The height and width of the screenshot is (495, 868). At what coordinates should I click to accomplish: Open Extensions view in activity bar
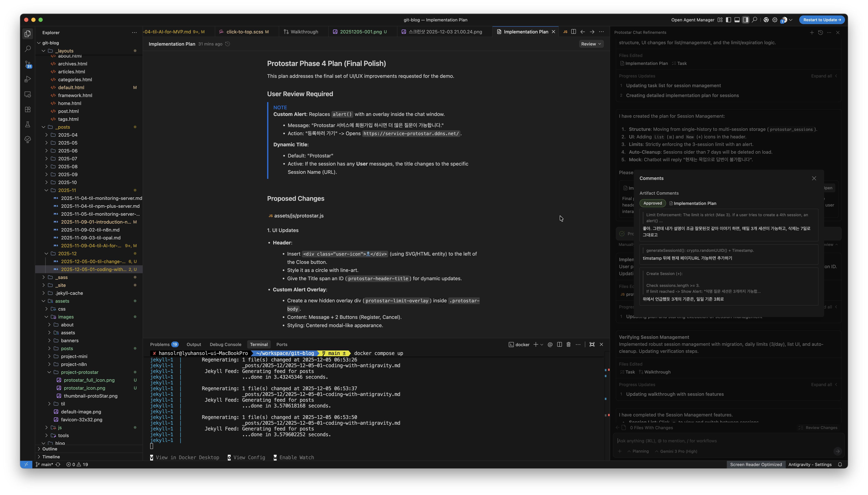28,109
